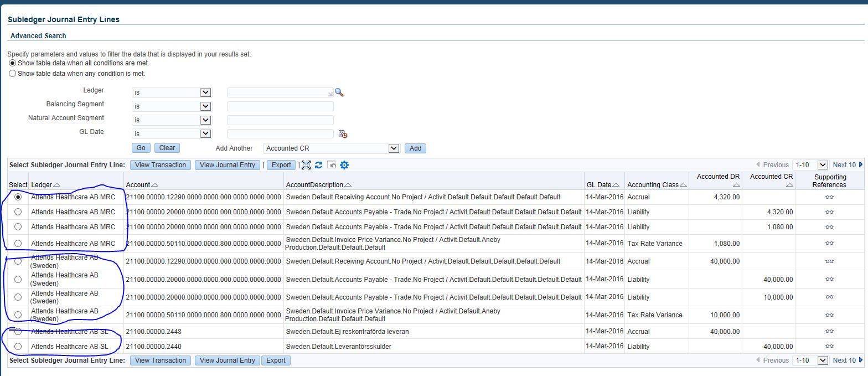
Task: Open supporting references glasses for 1,080.00 debit row
Action: [829, 244]
